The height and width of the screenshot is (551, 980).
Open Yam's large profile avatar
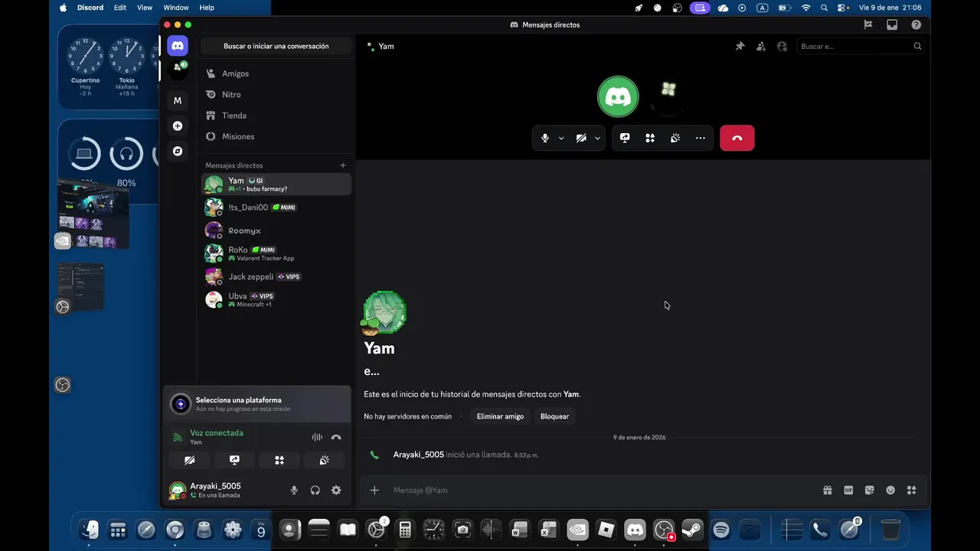(384, 312)
